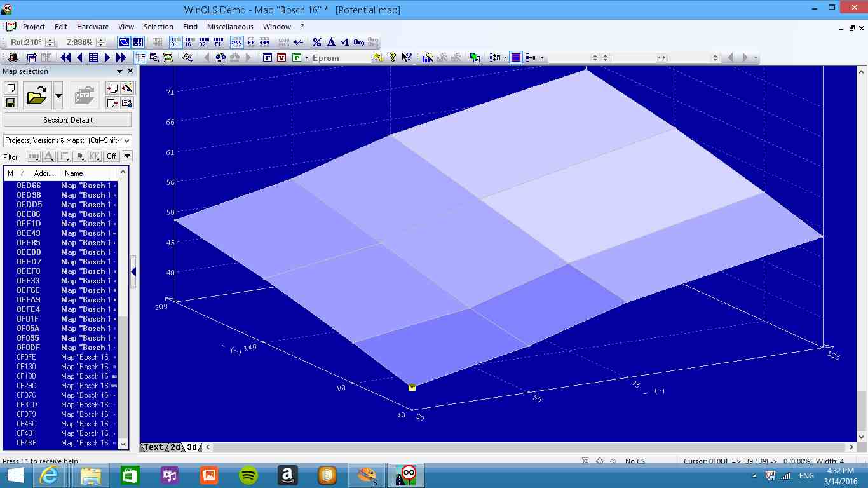This screenshot has width=868, height=488.
Task: Click the Addr column header
Action: [44, 173]
